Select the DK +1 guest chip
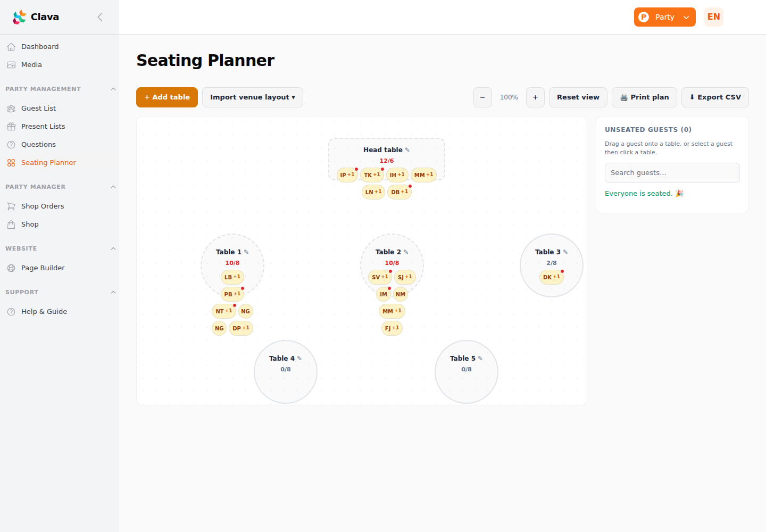 tap(552, 277)
